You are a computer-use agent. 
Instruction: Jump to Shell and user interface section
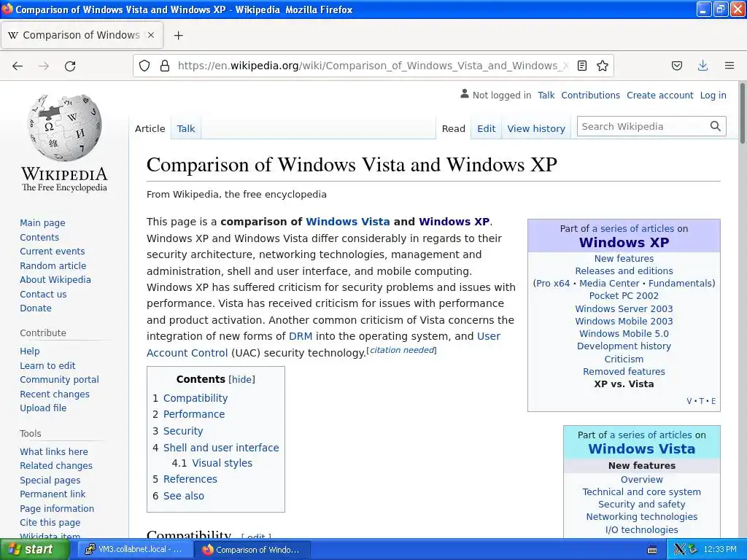[x=221, y=448]
